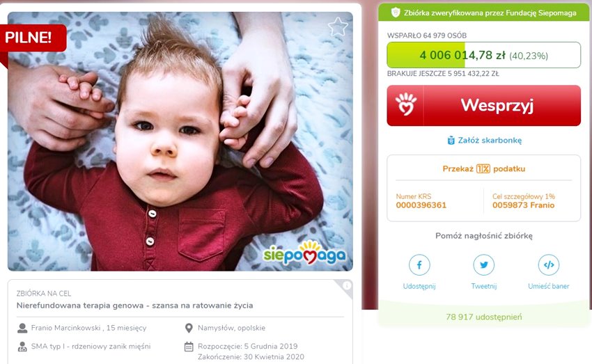Click the verification shield icon

pos(396,13)
